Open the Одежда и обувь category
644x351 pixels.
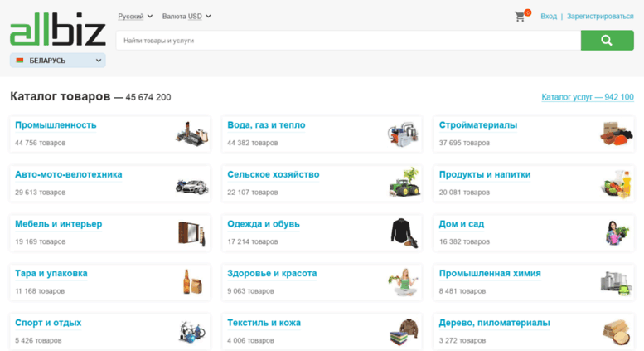click(x=264, y=224)
